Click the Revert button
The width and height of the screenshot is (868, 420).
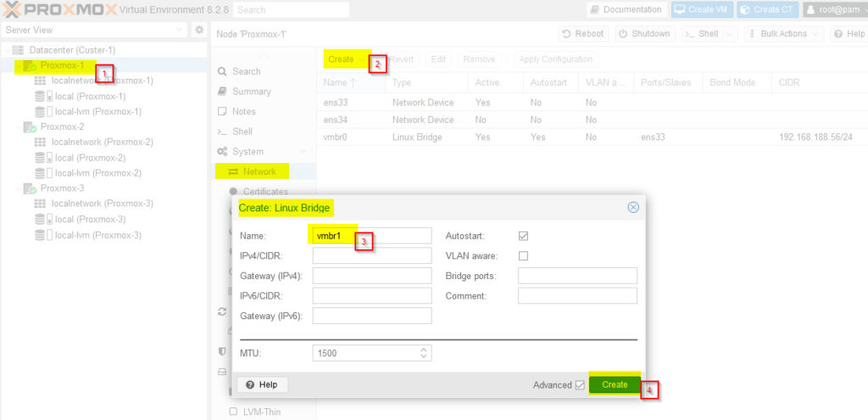tap(401, 59)
